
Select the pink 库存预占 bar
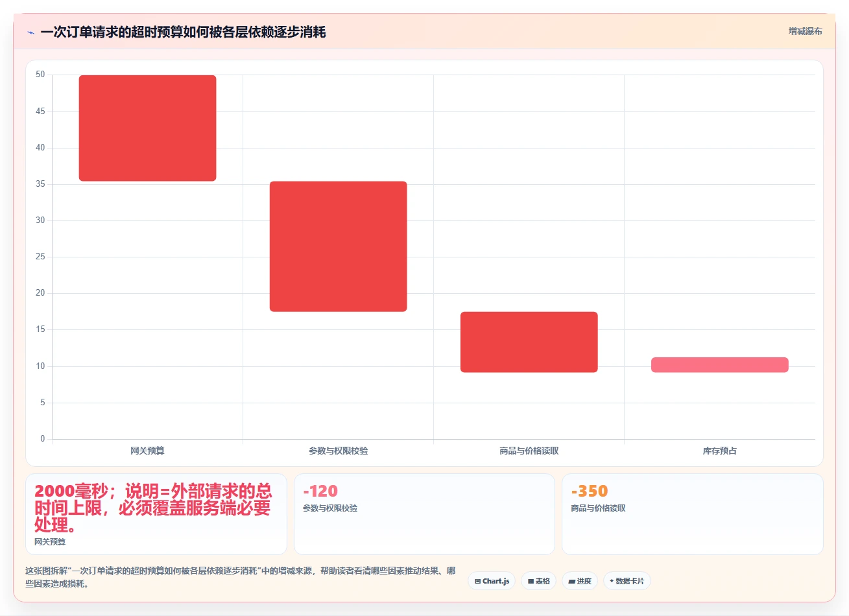tap(719, 365)
